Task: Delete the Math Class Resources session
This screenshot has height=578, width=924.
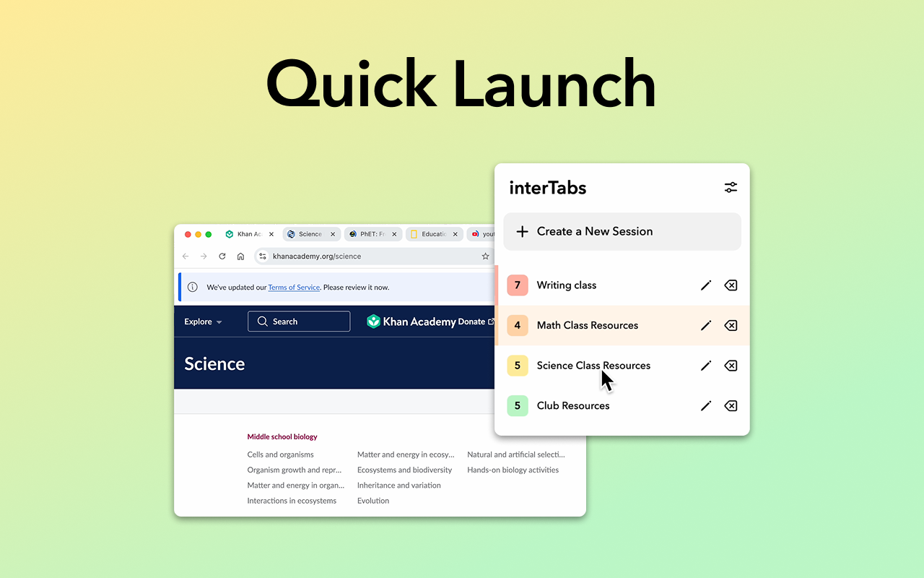Action: click(731, 325)
